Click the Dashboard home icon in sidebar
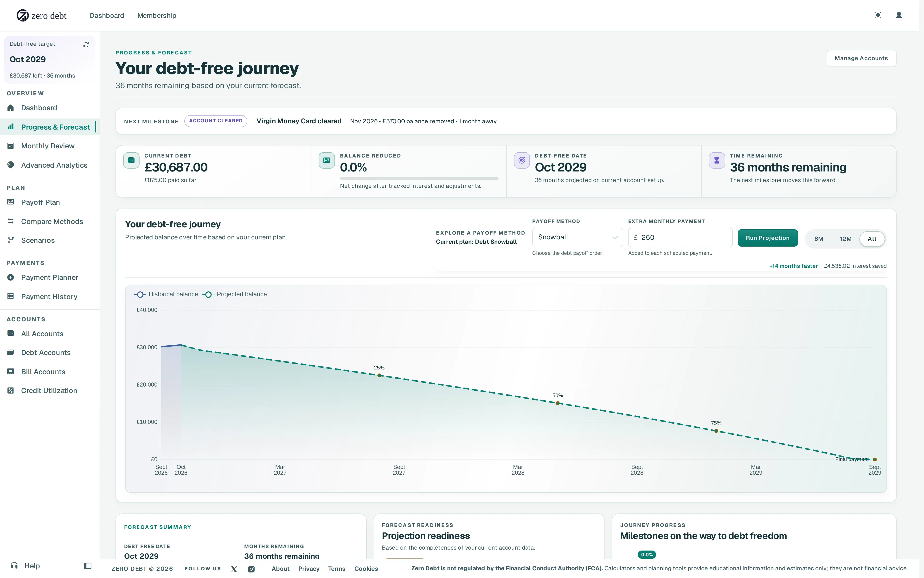 [11, 108]
